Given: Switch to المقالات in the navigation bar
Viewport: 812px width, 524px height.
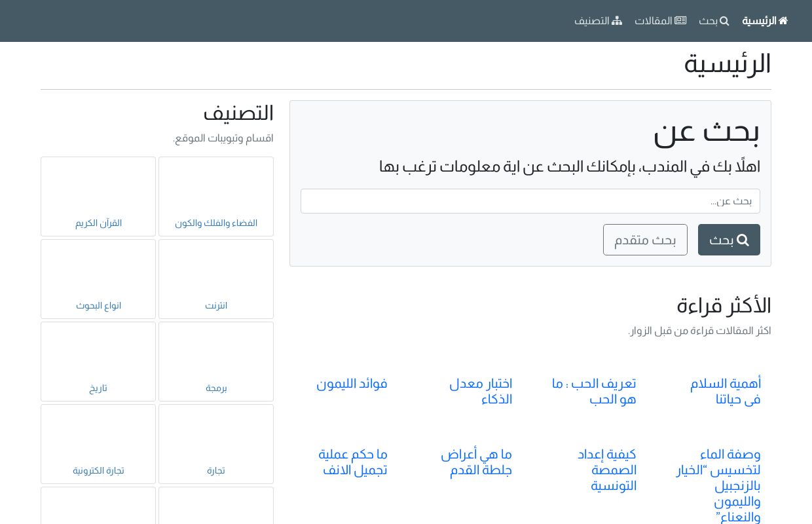Looking at the screenshot, I should (659, 20).
